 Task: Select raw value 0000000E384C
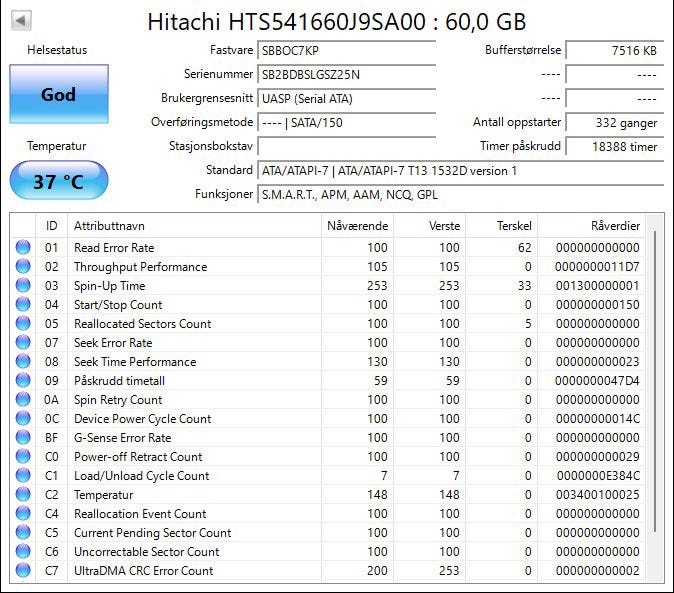point(598,475)
